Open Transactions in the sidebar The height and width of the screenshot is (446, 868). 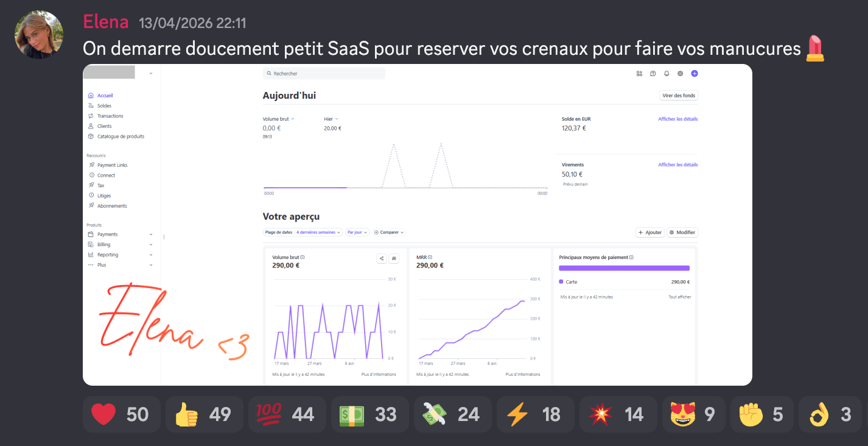pos(110,116)
